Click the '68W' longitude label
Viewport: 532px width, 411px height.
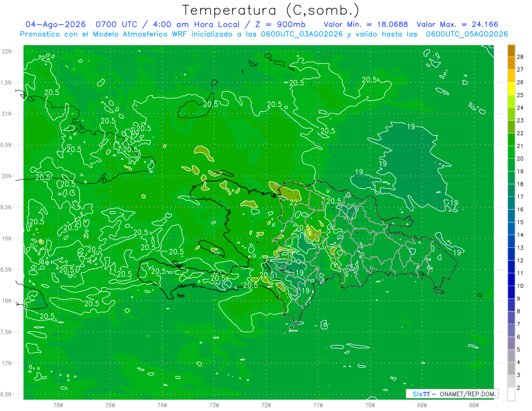point(474,405)
